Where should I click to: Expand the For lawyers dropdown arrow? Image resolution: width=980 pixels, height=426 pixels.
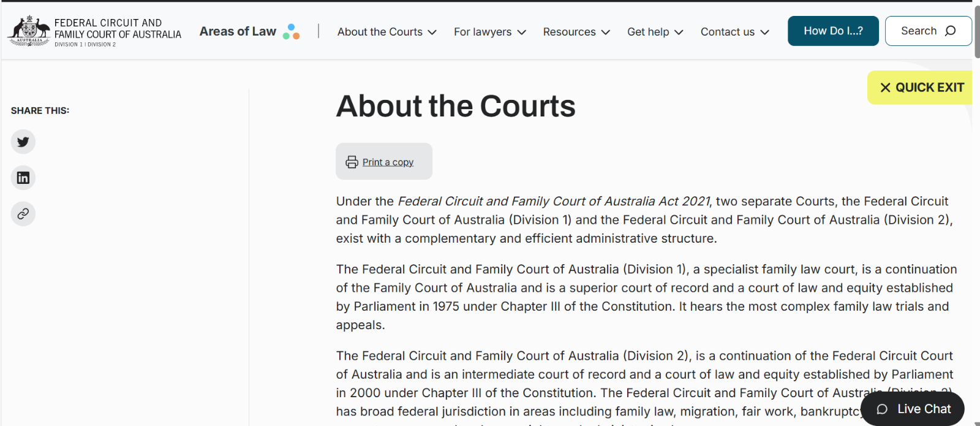(x=522, y=32)
